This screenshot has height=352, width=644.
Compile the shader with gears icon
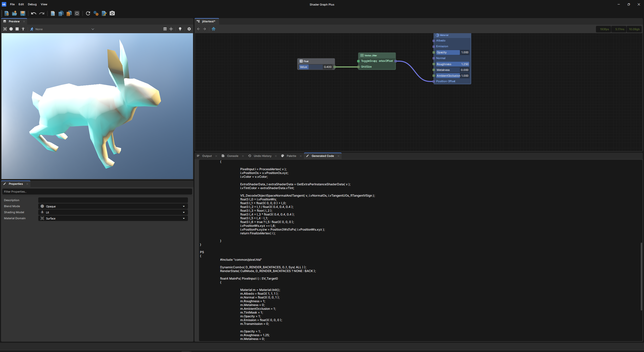point(96,13)
